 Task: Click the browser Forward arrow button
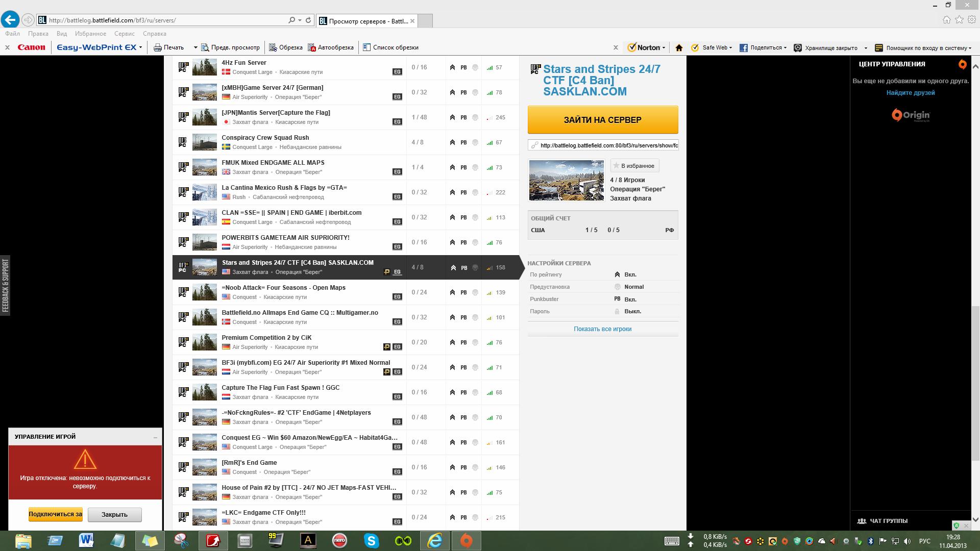(x=28, y=20)
